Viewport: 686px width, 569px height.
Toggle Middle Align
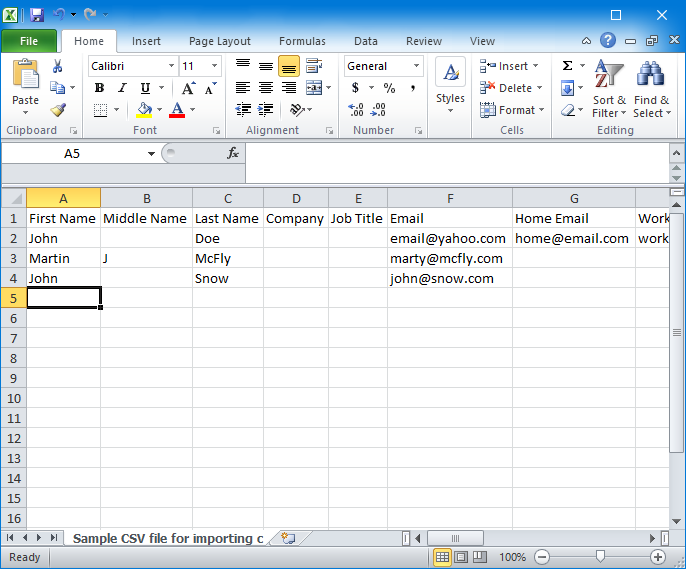click(x=266, y=66)
